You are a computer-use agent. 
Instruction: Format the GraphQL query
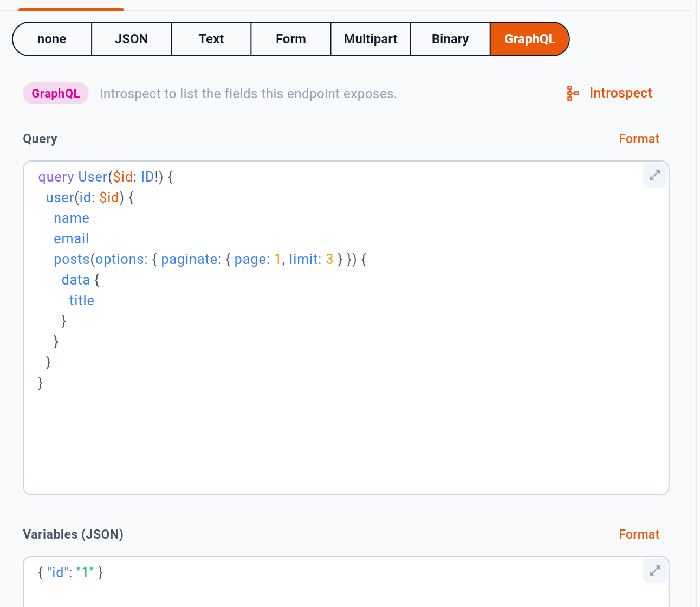(639, 139)
